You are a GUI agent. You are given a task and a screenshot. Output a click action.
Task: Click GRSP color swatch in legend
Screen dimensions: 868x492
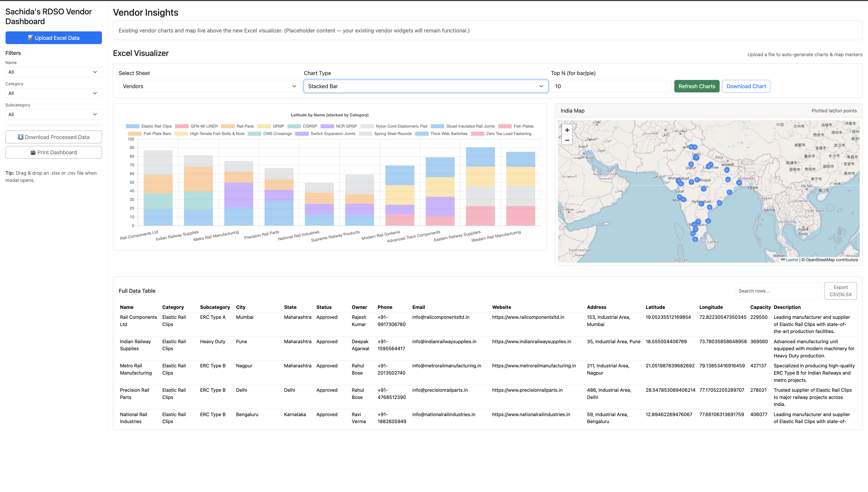click(264, 126)
